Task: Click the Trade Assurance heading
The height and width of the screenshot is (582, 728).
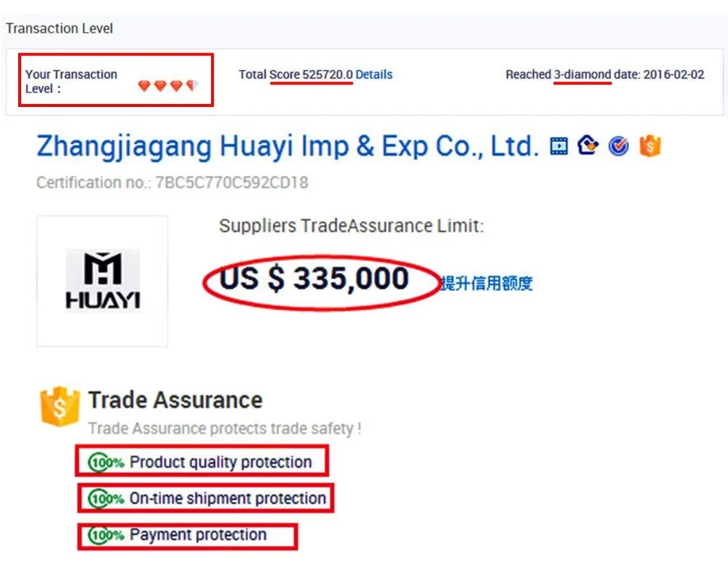Action: pyautogui.click(x=175, y=400)
